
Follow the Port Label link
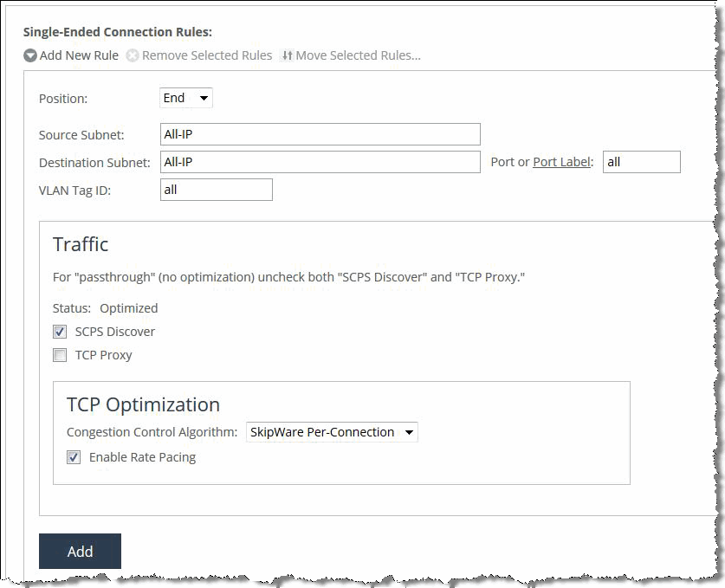(560, 162)
